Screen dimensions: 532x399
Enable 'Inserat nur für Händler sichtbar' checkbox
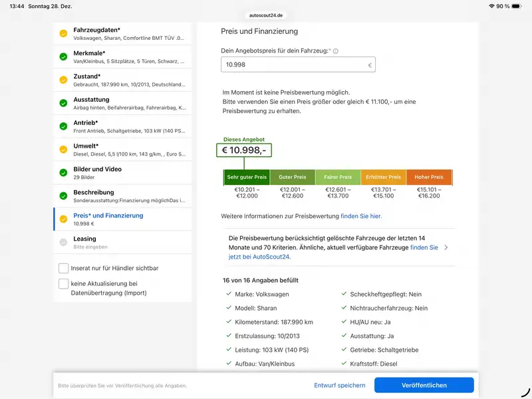click(x=64, y=268)
